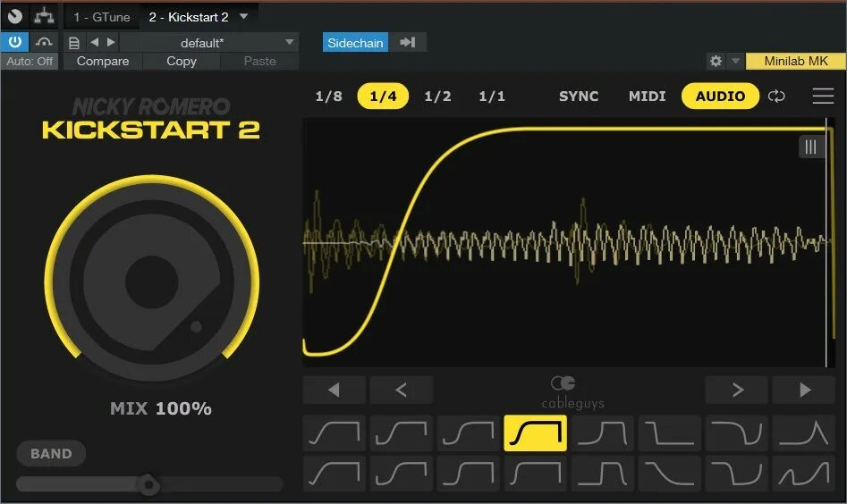The width and height of the screenshot is (847, 504).
Task: Click the band frequency slider handle
Action: pyautogui.click(x=148, y=484)
